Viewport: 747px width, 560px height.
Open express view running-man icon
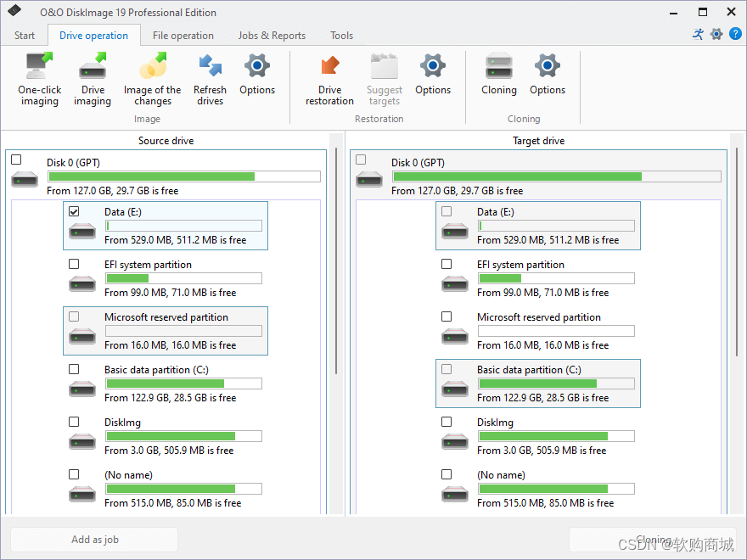tap(698, 34)
